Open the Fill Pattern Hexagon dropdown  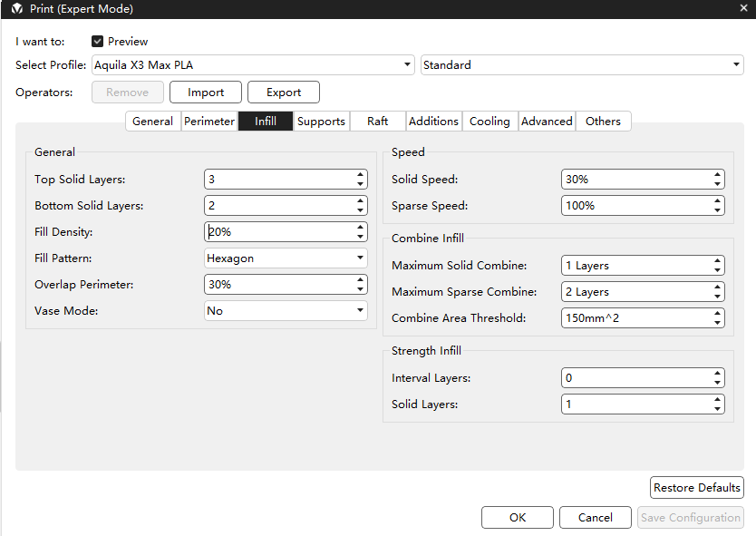click(x=286, y=258)
